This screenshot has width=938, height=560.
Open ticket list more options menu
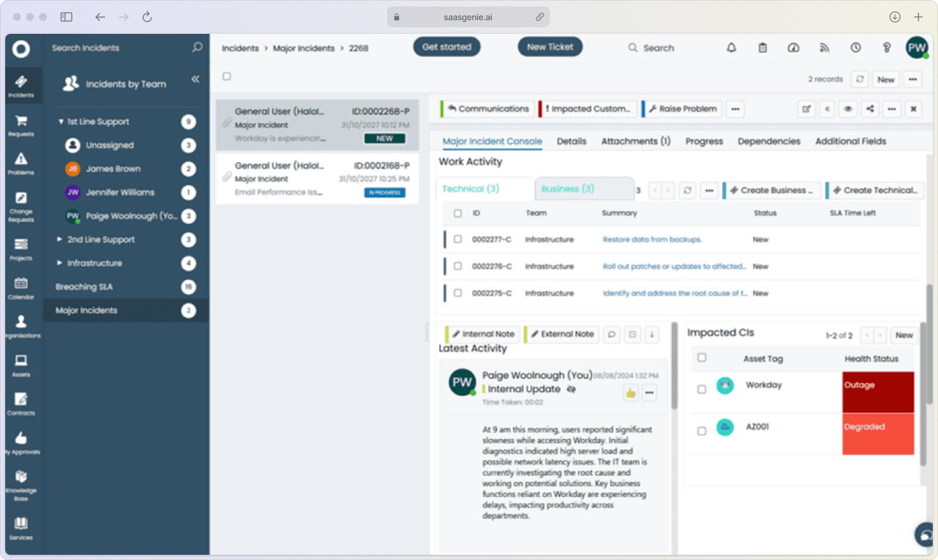tap(913, 79)
